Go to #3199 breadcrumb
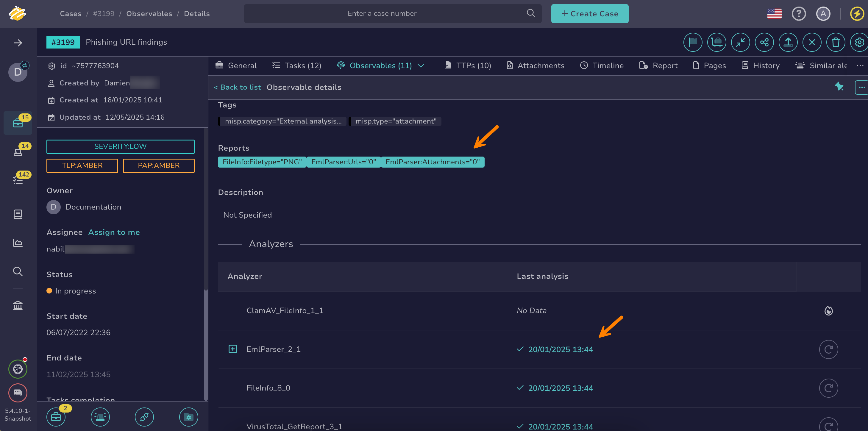Screen dimensions: 868x431 [x=104, y=14]
